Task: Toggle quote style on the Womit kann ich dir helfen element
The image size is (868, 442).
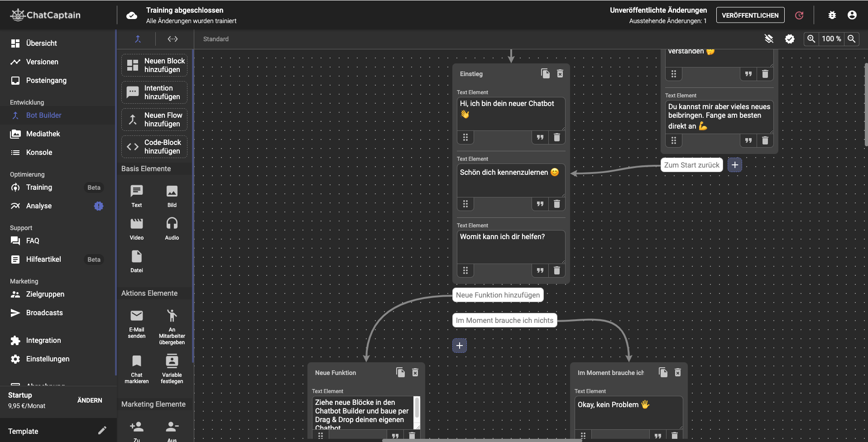Action: click(540, 270)
